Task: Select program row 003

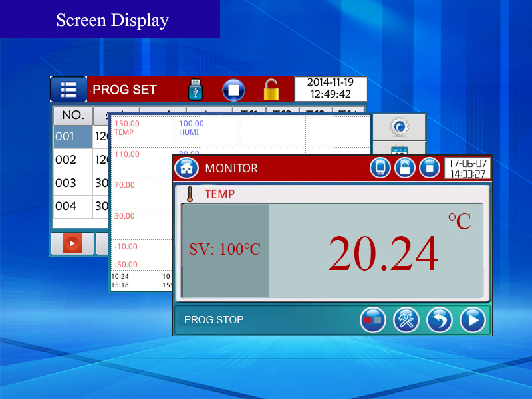Action: point(72,184)
